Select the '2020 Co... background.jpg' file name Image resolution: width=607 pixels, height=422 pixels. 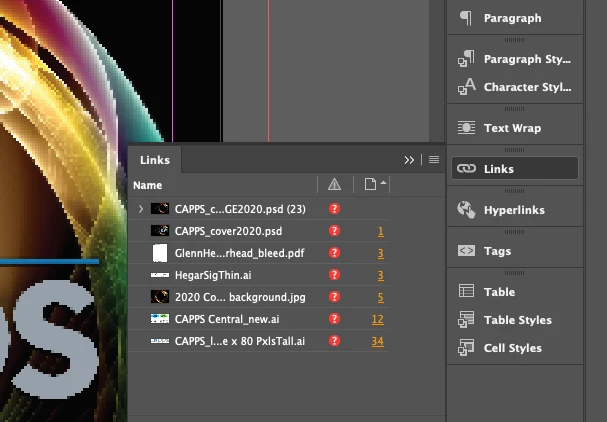point(240,297)
